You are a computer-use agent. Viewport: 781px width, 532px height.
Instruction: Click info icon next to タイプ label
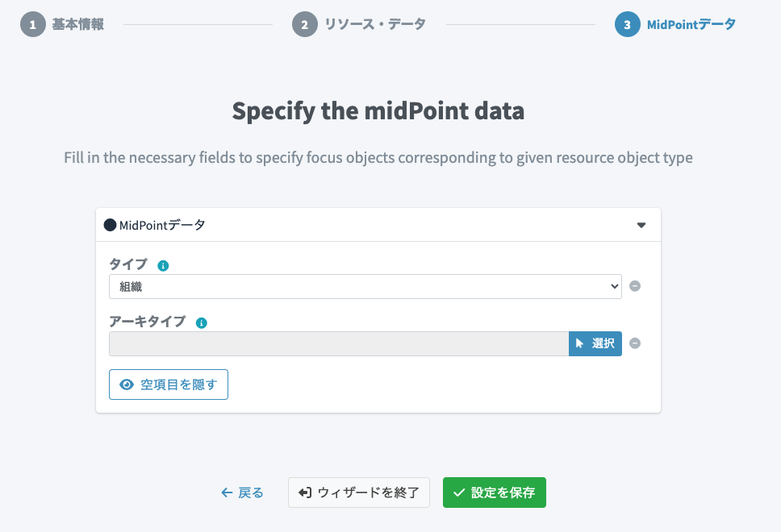[x=163, y=265]
